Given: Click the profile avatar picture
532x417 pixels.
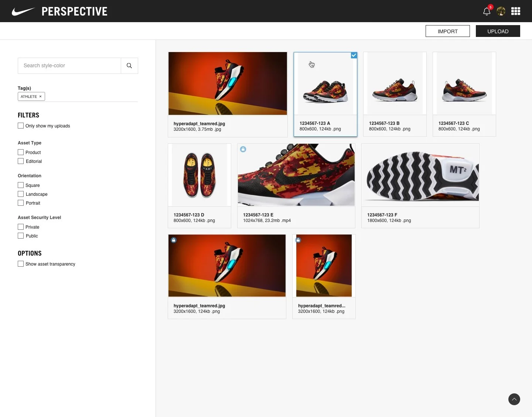Looking at the screenshot, I should (x=501, y=11).
